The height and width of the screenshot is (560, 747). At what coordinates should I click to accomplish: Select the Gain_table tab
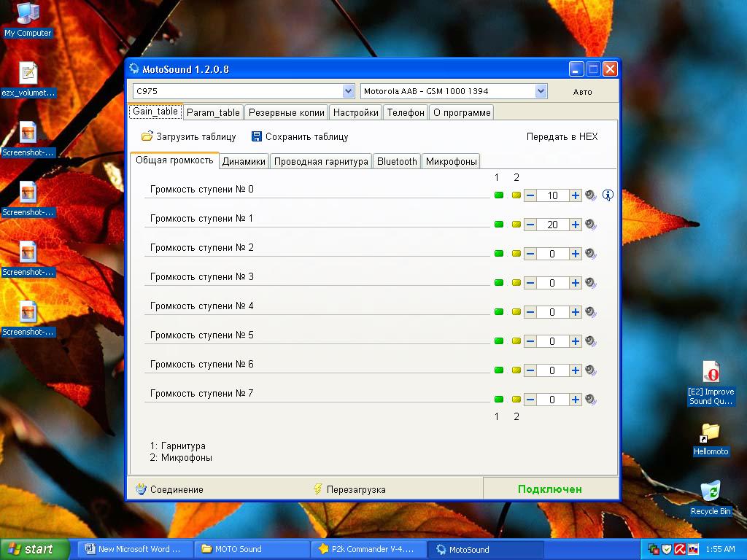155,112
